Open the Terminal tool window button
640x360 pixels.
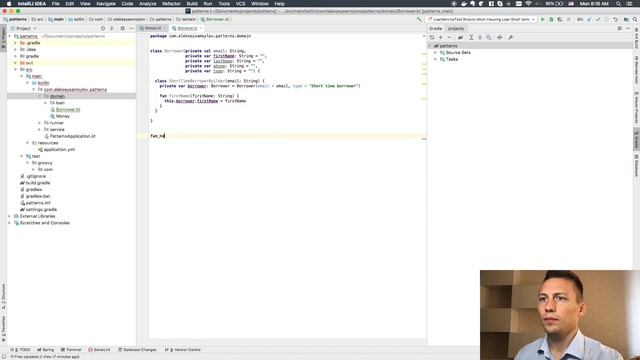click(x=71, y=350)
